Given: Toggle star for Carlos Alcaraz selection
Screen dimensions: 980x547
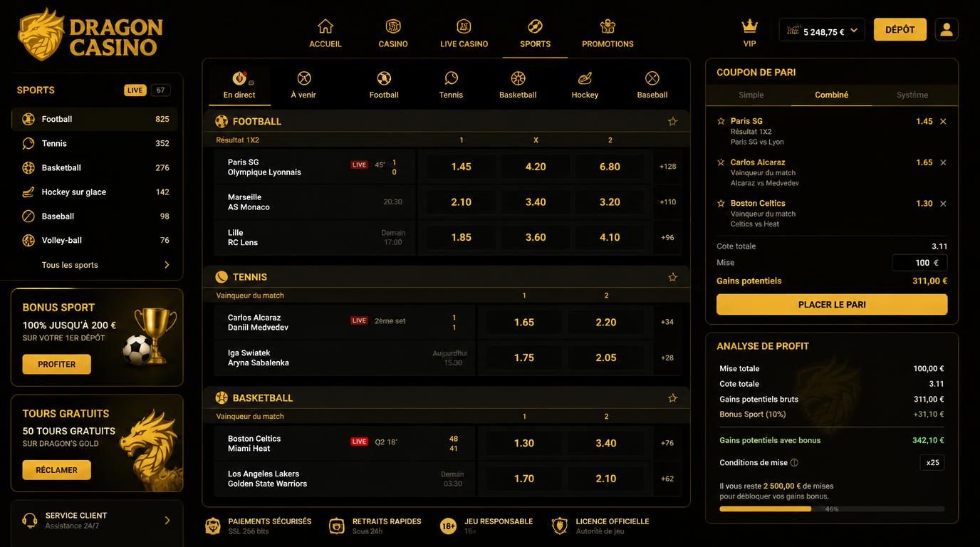Looking at the screenshot, I should click(721, 162).
